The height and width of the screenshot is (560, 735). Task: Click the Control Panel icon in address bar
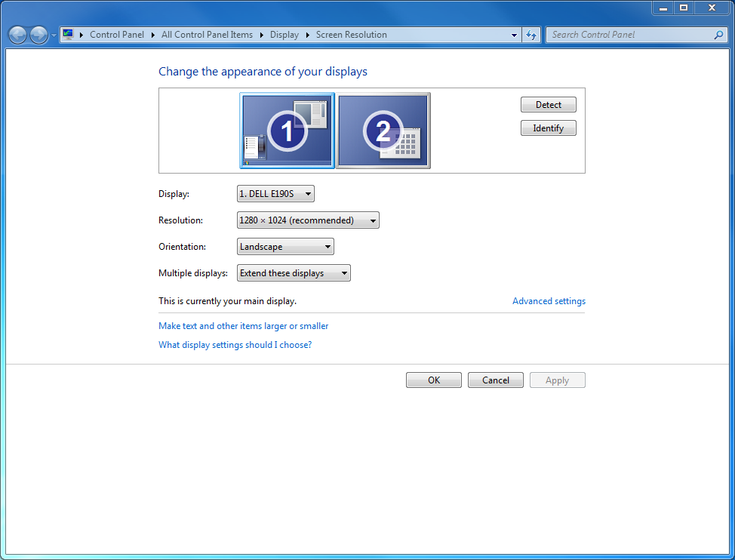click(69, 35)
